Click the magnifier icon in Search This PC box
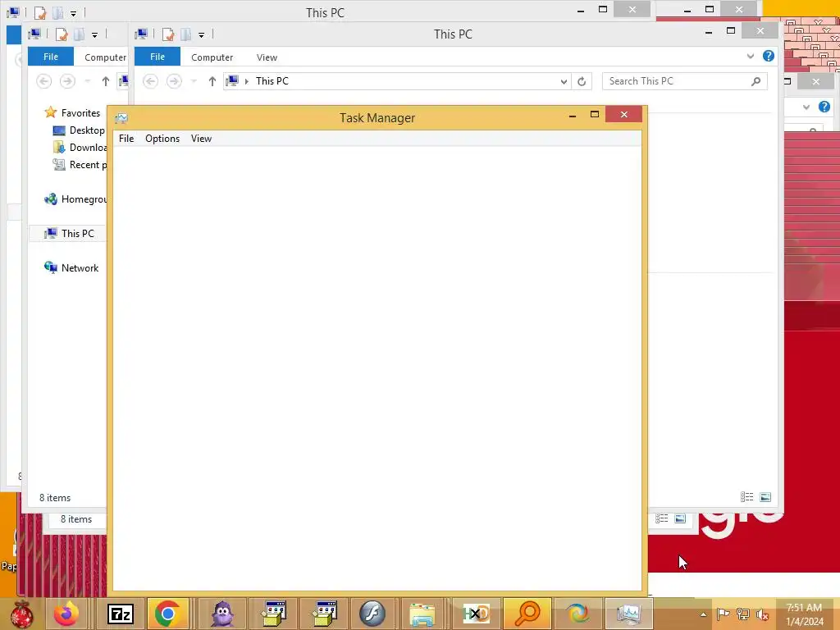Viewport: 840px width, 630px height. click(x=756, y=81)
